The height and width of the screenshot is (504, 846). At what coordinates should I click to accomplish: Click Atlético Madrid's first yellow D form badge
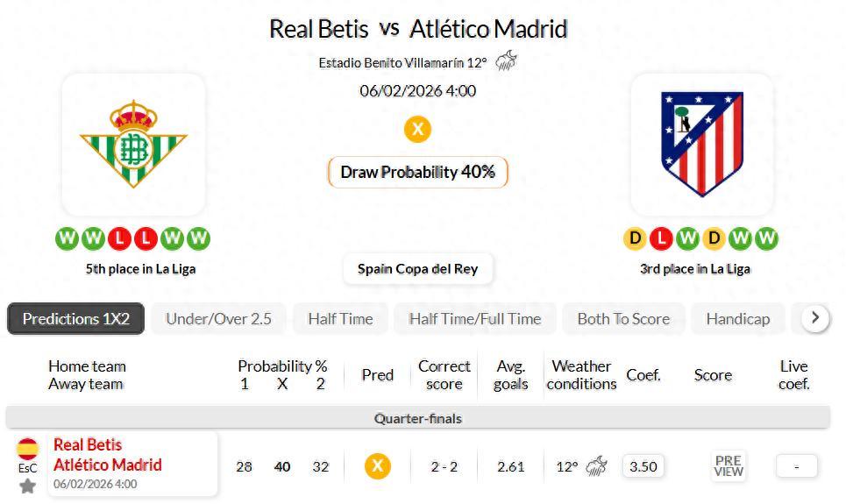(x=635, y=238)
